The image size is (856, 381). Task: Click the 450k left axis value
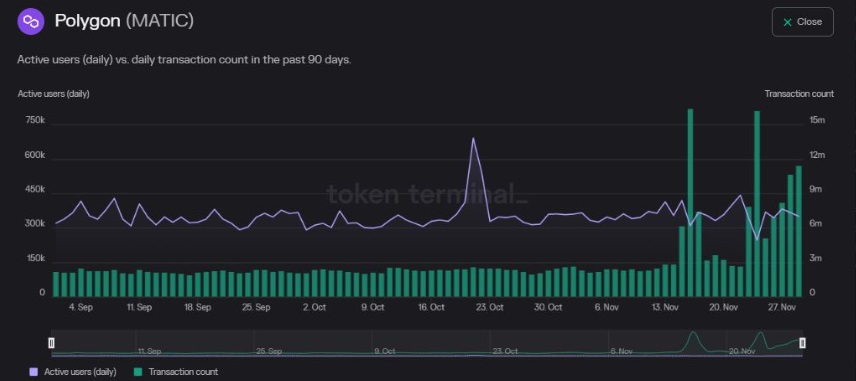pyautogui.click(x=35, y=189)
